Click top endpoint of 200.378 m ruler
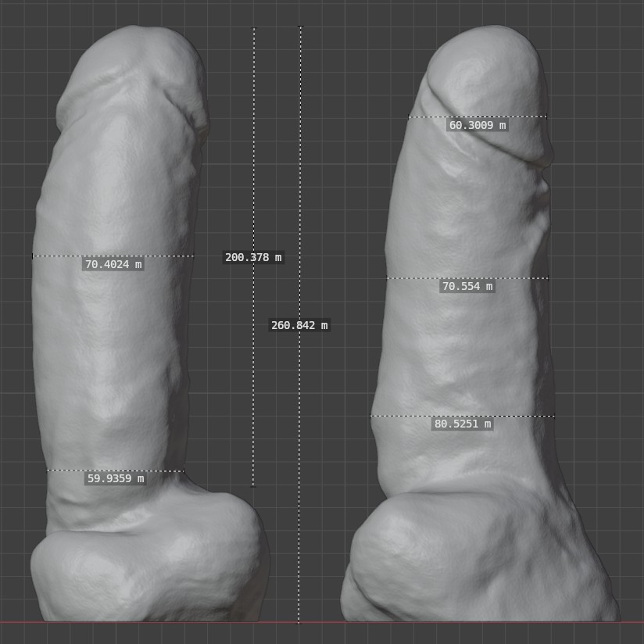The height and width of the screenshot is (644, 644). pyautogui.click(x=253, y=28)
